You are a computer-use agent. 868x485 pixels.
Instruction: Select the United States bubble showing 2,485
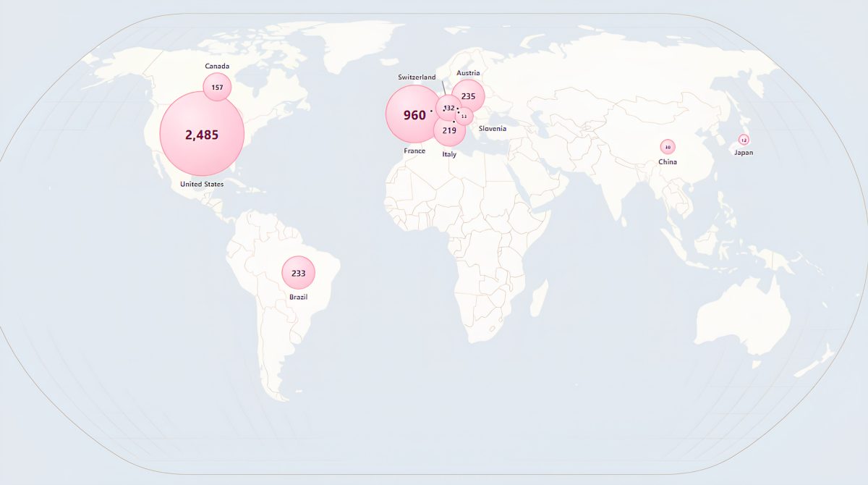[x=202, y=134]
